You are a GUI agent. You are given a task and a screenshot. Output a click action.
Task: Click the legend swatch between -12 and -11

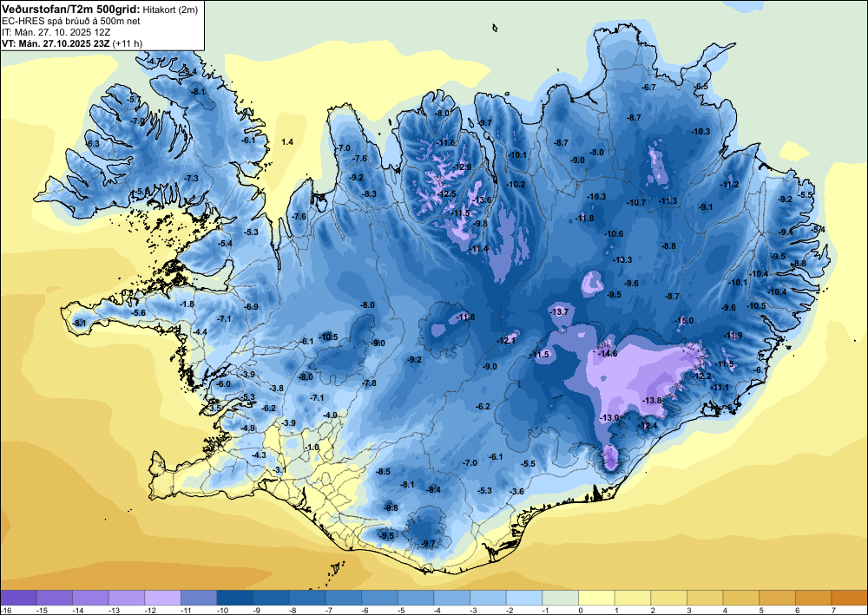163,598
